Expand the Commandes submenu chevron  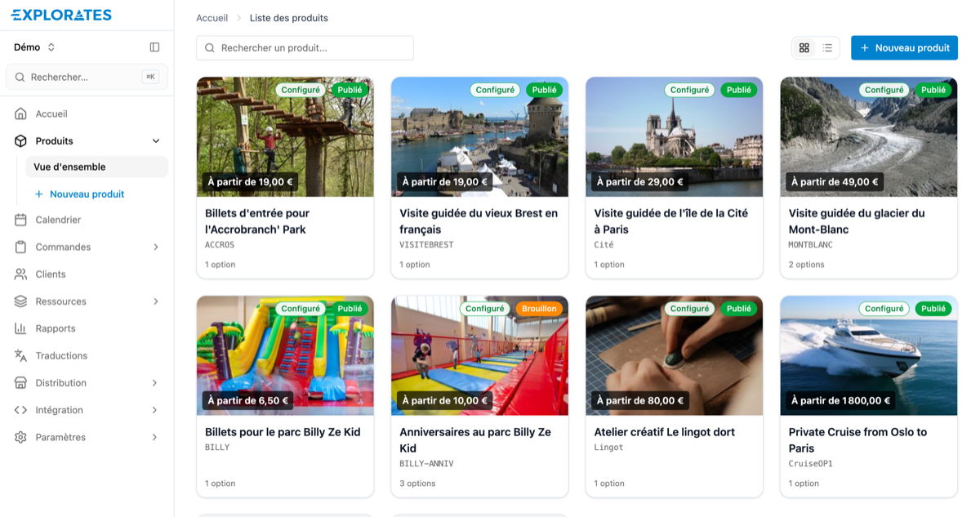click(156, 247)
